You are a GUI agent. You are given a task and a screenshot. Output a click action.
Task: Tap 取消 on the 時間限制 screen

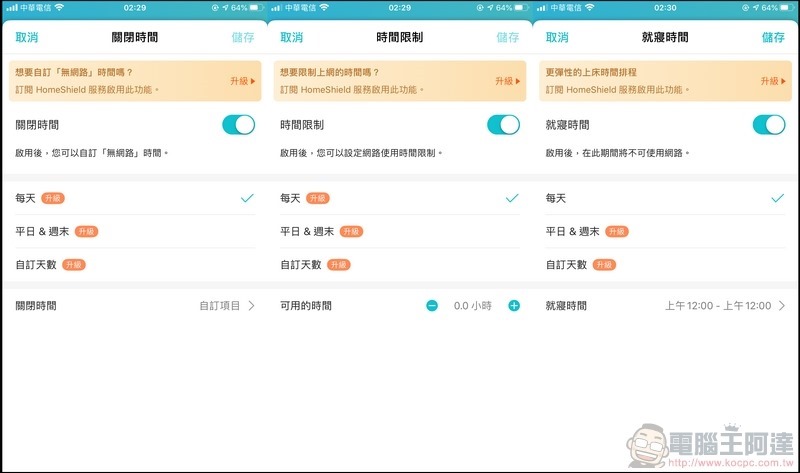pos(291,37)
